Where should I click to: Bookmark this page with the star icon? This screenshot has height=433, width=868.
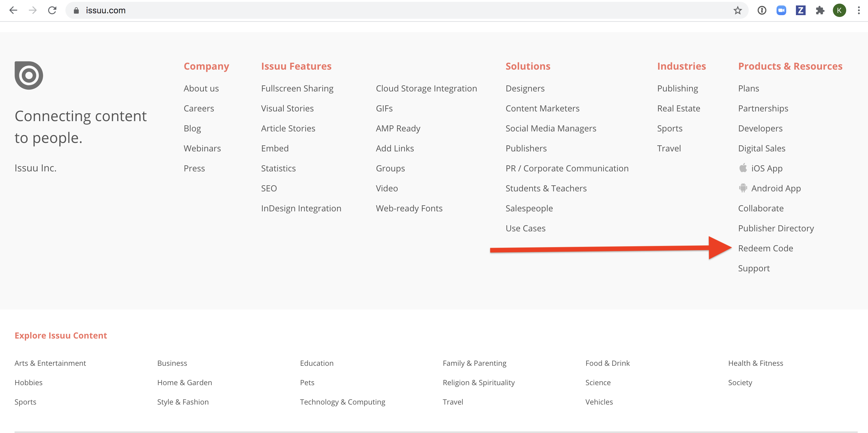point(737,10)
